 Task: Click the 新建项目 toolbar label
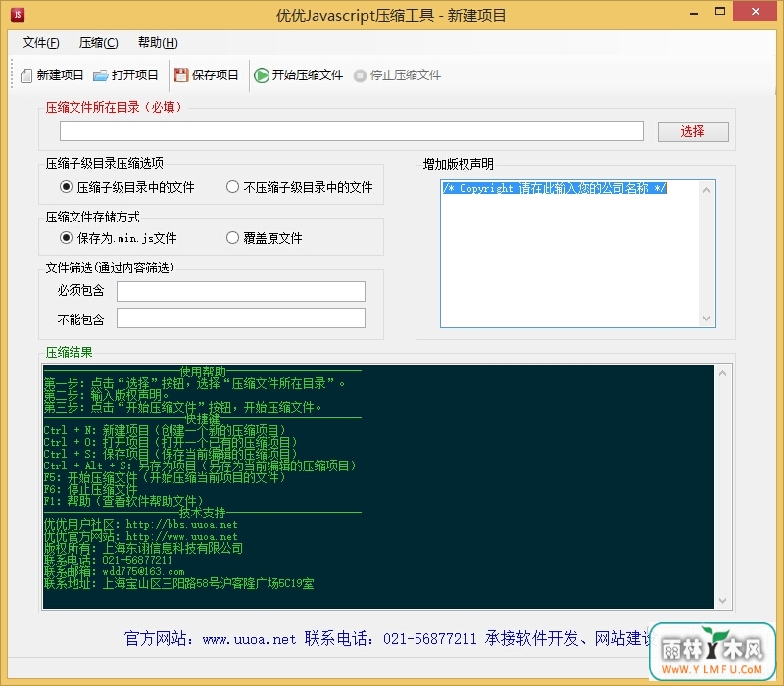[x=60, y=75]
